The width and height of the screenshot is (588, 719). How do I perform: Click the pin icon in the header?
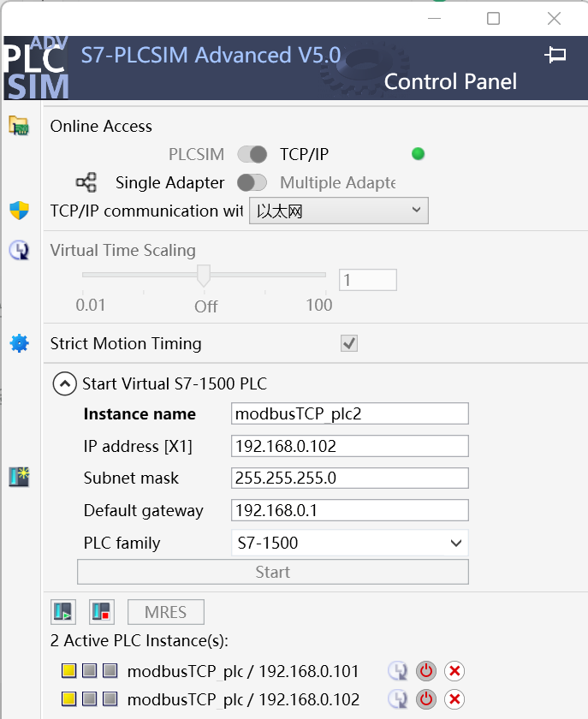tap(555, 56)
